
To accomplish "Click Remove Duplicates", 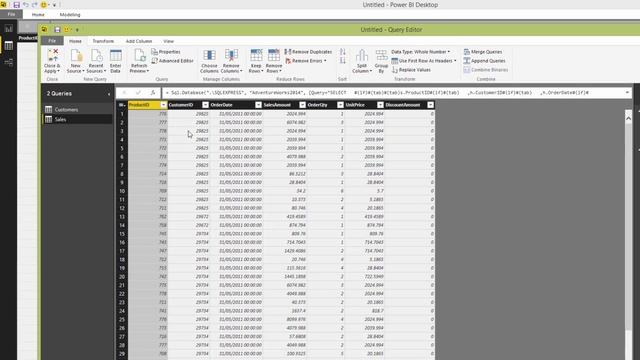I will click(308, 52).
